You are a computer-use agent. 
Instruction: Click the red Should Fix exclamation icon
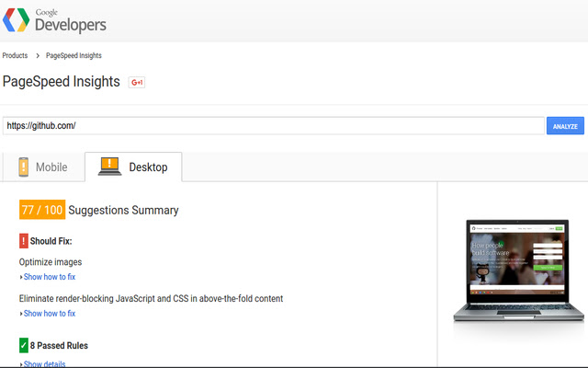pos(24,241)
